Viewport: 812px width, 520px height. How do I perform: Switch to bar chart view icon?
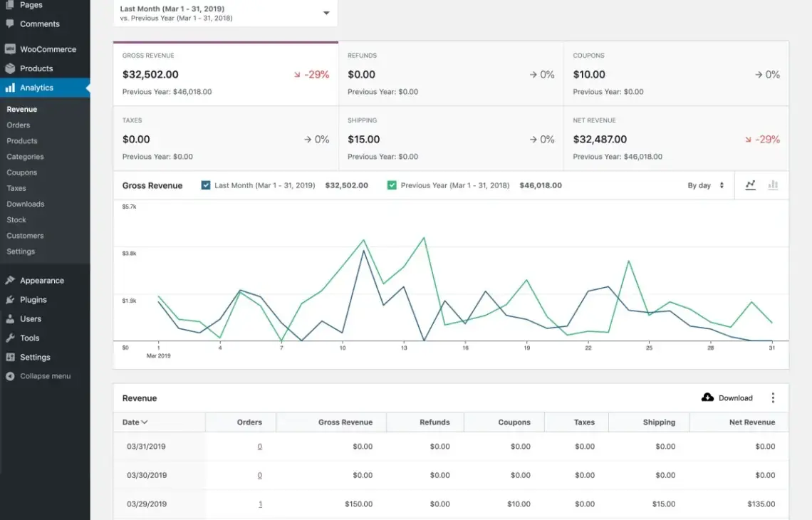click(x=773, y=185)
